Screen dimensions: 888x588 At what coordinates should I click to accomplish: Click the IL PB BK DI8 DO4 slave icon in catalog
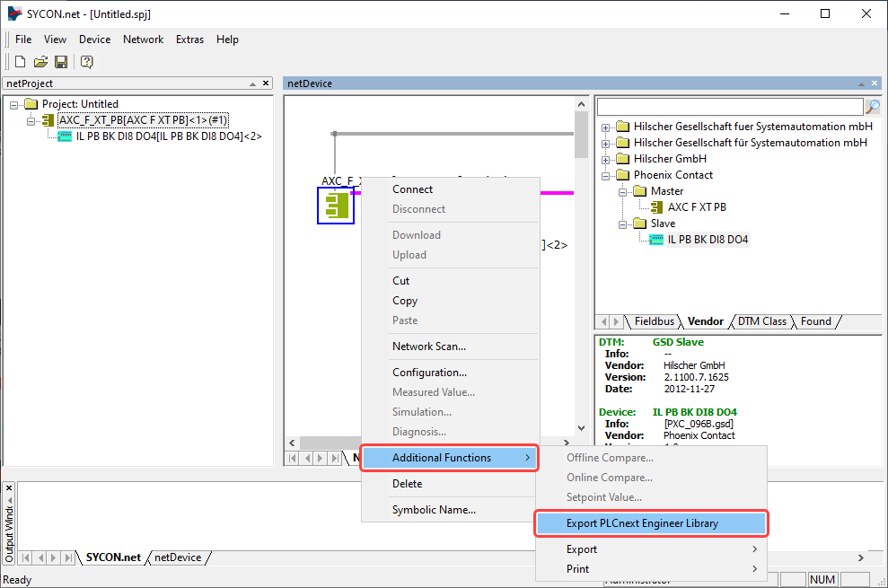pos(655,240)
